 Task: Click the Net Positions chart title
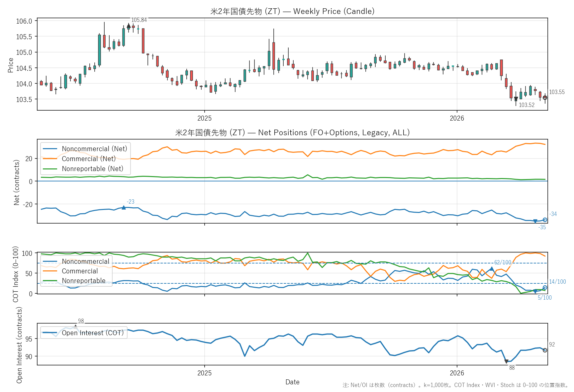point(292,133)
